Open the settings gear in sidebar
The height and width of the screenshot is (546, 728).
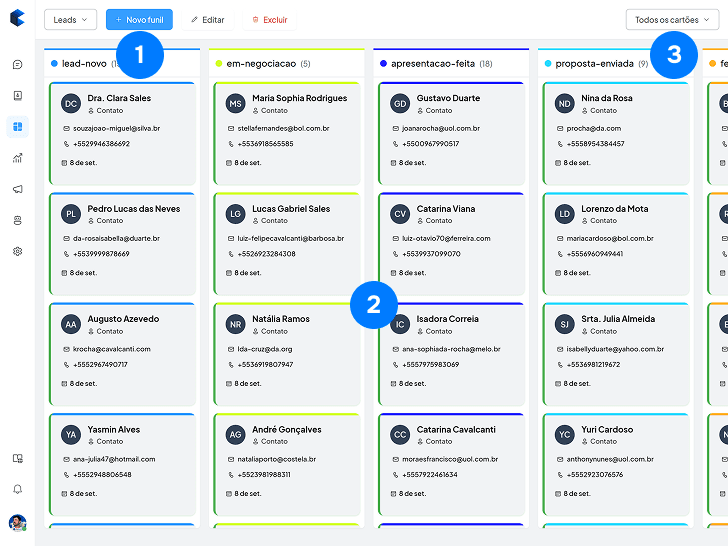pyautogui.click(x=17, y=251)
